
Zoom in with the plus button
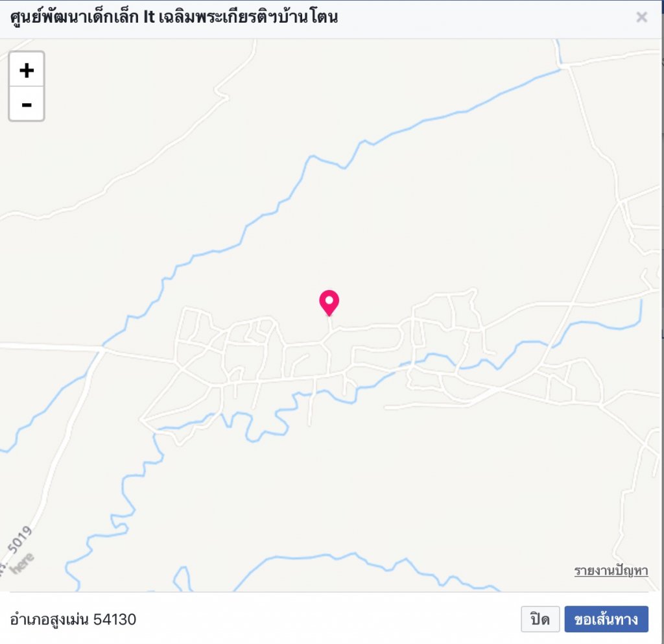26,70
